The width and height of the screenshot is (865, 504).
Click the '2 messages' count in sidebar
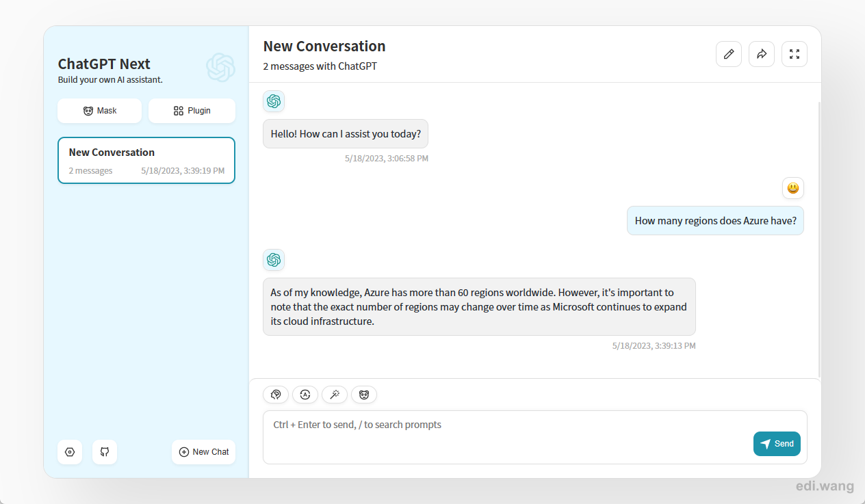(91, 171)
